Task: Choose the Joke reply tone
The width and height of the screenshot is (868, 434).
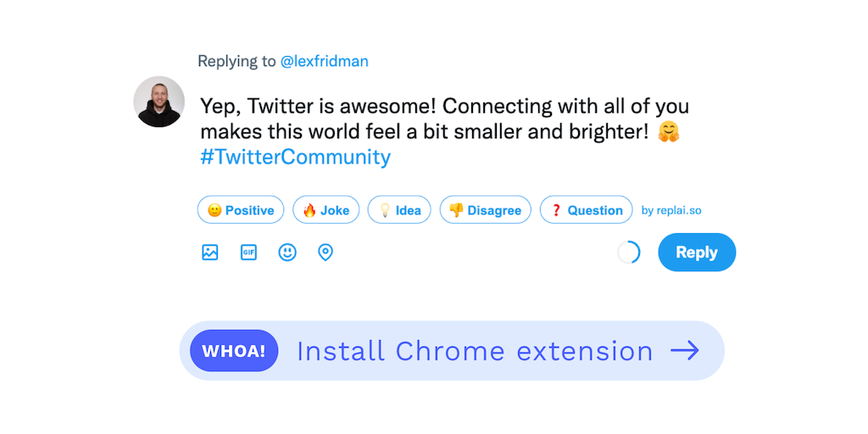Action: coord(326,210)
